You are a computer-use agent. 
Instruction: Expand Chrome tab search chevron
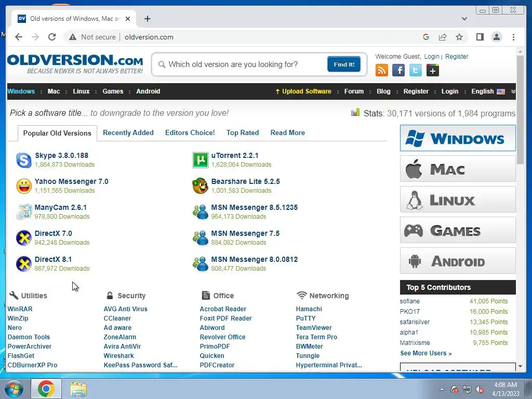tap(464, 19)
